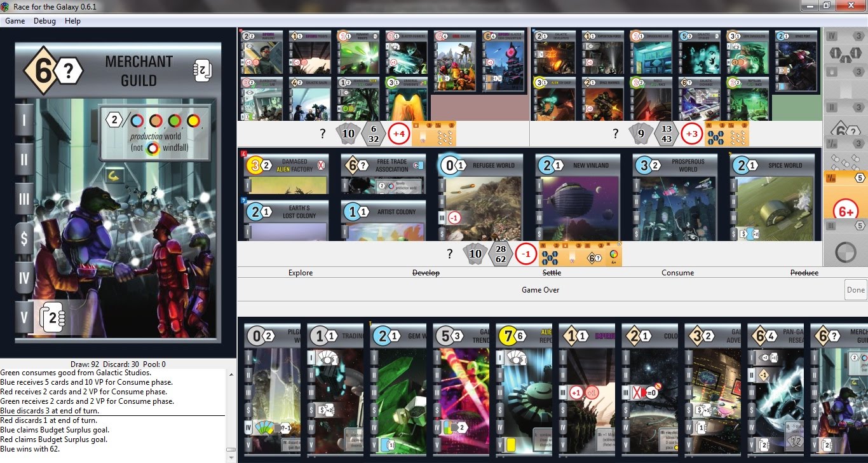
Task: Click the red player's VP hexagon showing 6 and 32
Action: tap(373, 134)
